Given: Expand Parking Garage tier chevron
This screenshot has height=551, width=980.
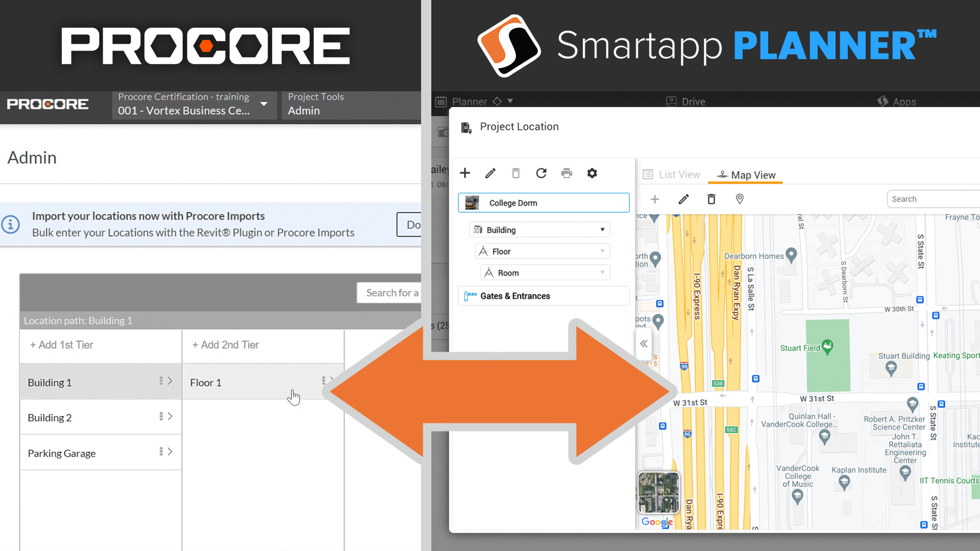Looking at the screenshot, I should [x=170, y=452].
